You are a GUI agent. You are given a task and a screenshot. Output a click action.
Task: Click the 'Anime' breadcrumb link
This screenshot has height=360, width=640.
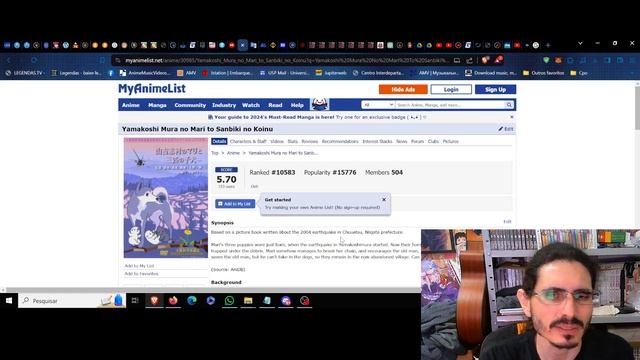click(233, 153)
